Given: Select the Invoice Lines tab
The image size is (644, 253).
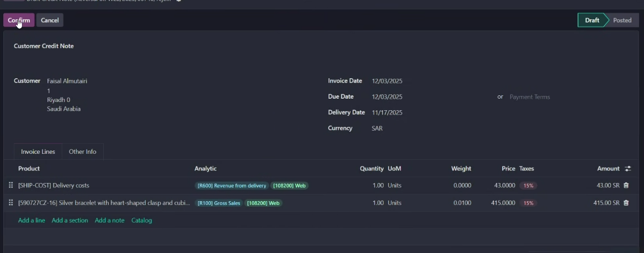Looking at the screenshot, I should click(38, 152).
